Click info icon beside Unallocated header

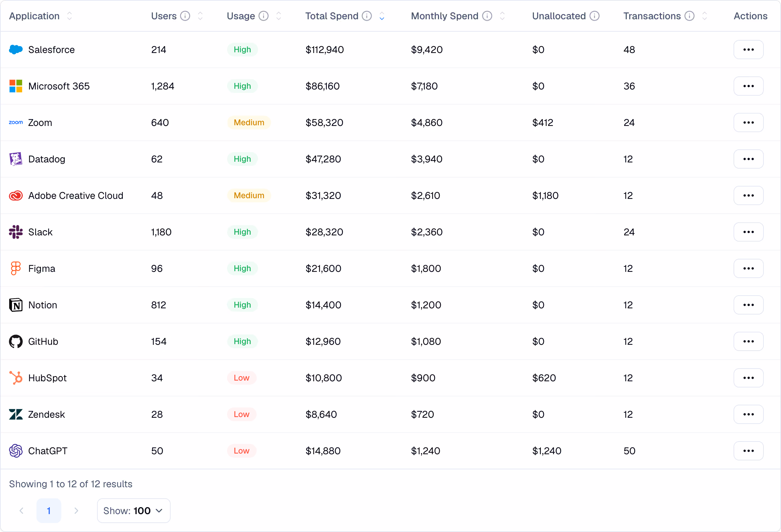click(595, 16)
